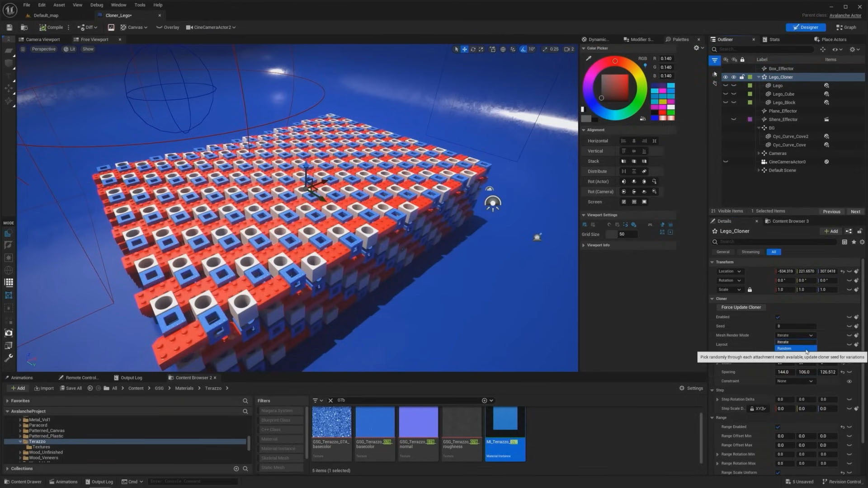Toggle the Cloner Enabled checkbox
This screenshot has width=868, height=488.
tap(778, 317)
